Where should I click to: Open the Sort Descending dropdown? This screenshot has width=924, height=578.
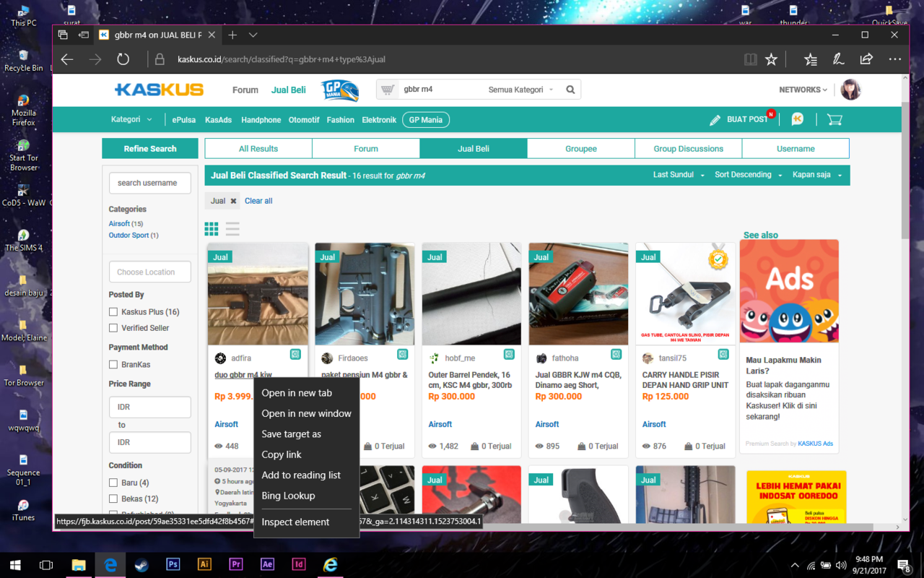point(748,175)
